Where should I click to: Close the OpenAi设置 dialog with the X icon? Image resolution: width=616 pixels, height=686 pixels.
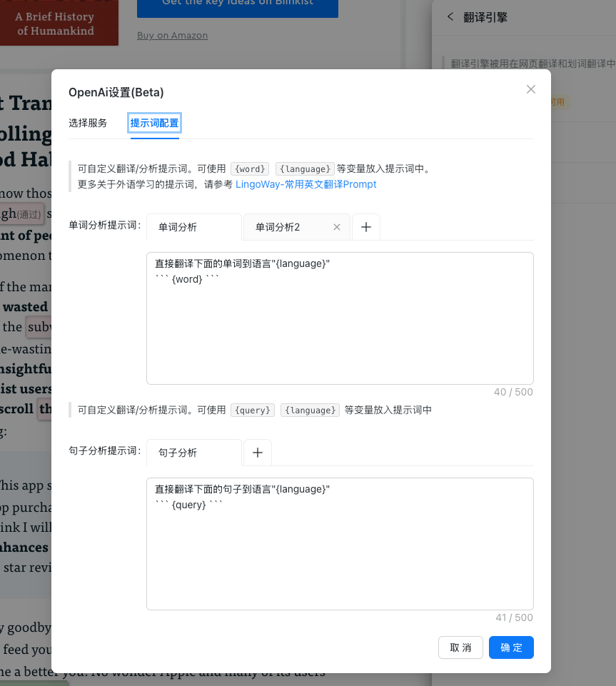530,89
